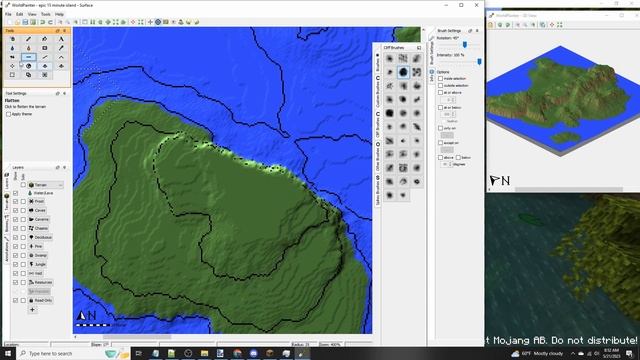This screenshot has width=640, height=360.
Task: Select the Deciduous layer button
Action: click(40, 237)
